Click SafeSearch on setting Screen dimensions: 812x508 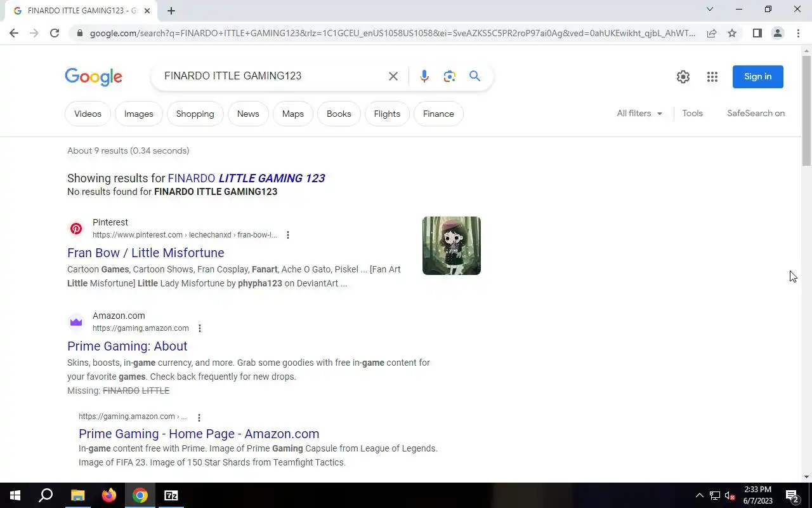pyautogui.click(x=756, y=113)
